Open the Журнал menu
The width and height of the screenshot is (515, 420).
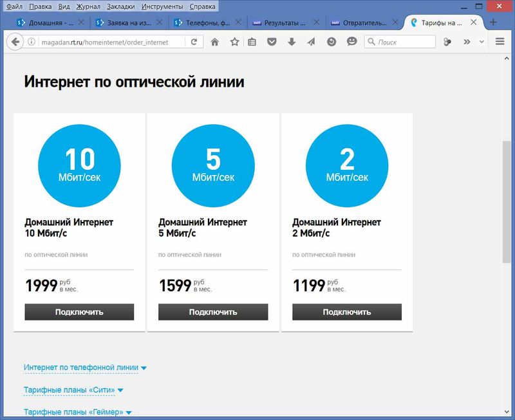point(88,6)
